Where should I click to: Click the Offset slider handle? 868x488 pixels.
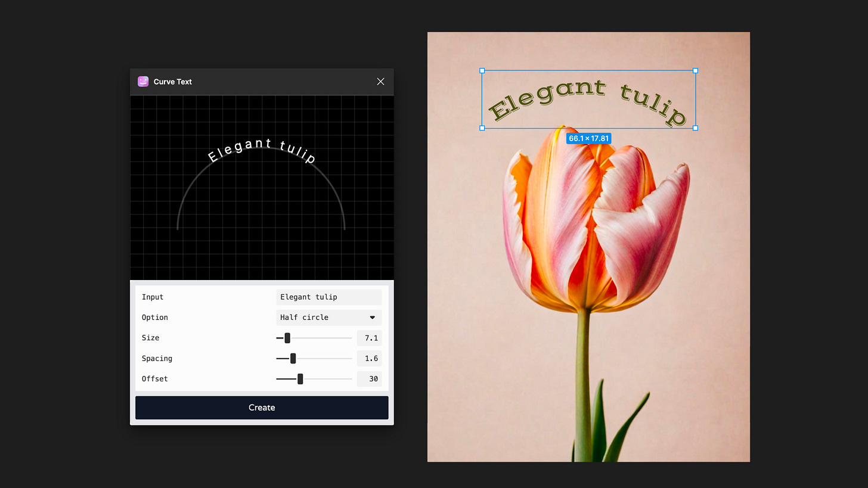[x=301, y=379]
